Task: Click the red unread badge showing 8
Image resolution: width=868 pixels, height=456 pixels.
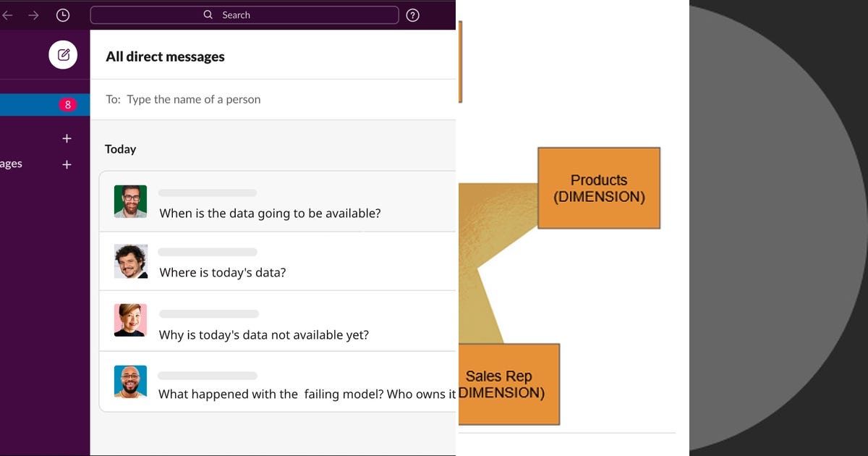Action: tap(68, 105)
